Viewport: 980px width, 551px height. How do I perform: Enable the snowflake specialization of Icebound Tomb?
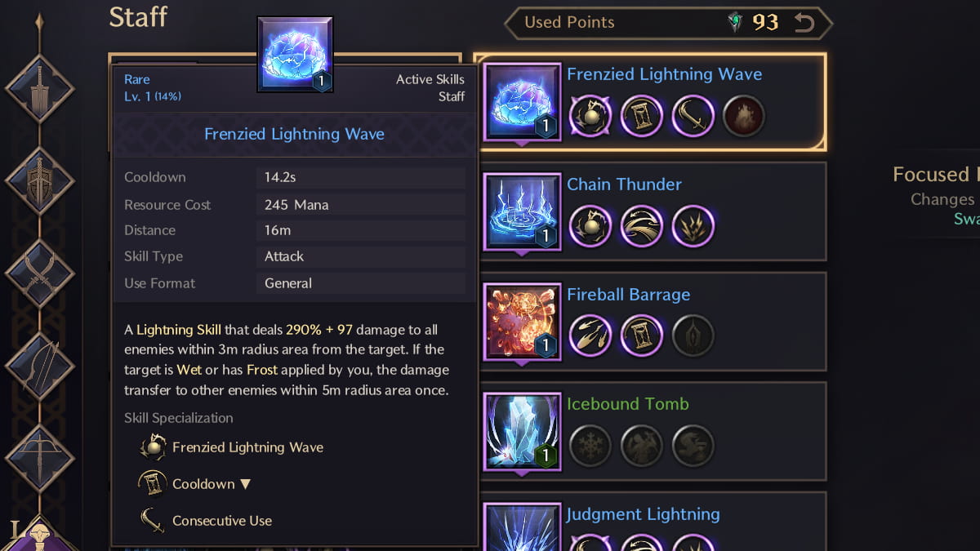point(590,446)
